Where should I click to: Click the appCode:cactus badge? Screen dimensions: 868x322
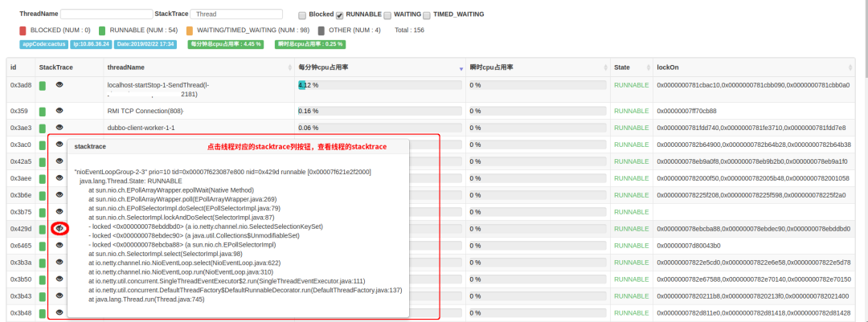pos(43,43)
